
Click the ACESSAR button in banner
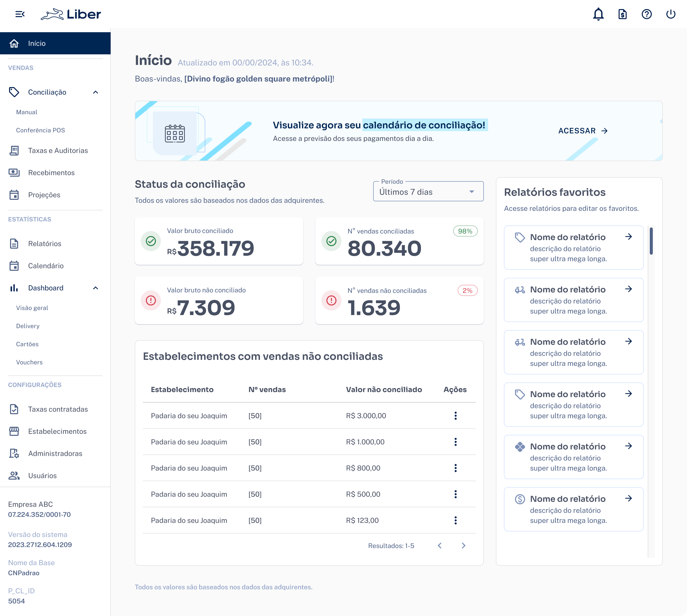pos(582,131)
